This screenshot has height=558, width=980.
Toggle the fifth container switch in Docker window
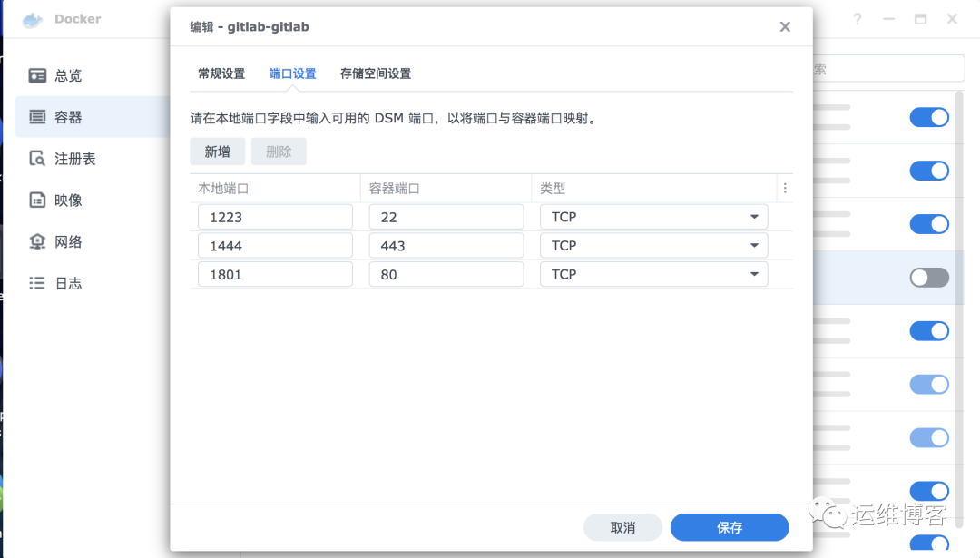click(929, 330)
